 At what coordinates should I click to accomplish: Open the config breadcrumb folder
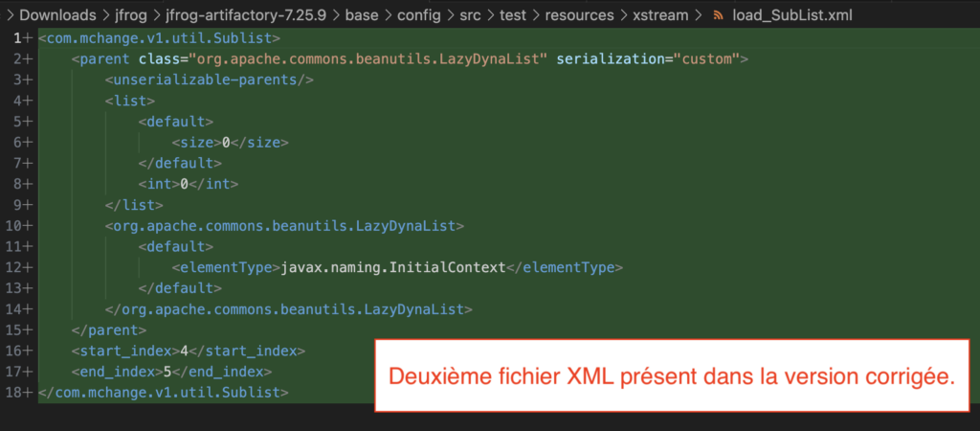pos(419,15)
